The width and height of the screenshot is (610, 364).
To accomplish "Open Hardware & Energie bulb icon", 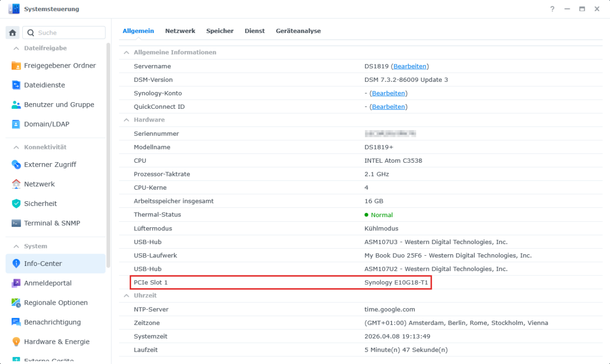I will click(x=16, y=342).
